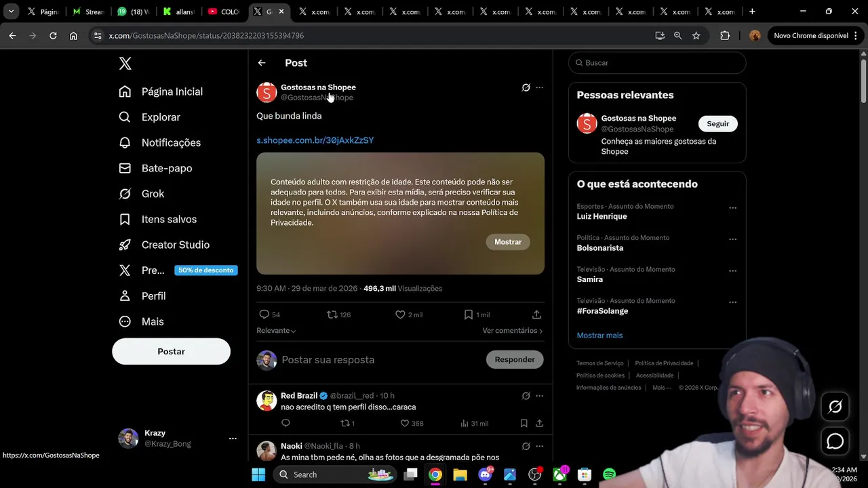868x488 pixels.
Task: Open Notificações in sidebar
Action: (x=160, y=142)
